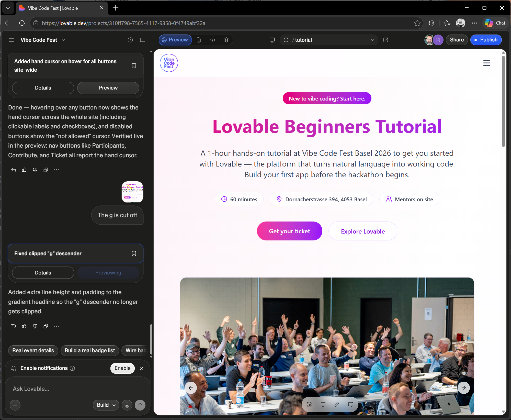Image resolution: width=511 pixels, height=420 pixels.
Task: Thumbs down the g descender response
Action: click(x=35, y=326)
